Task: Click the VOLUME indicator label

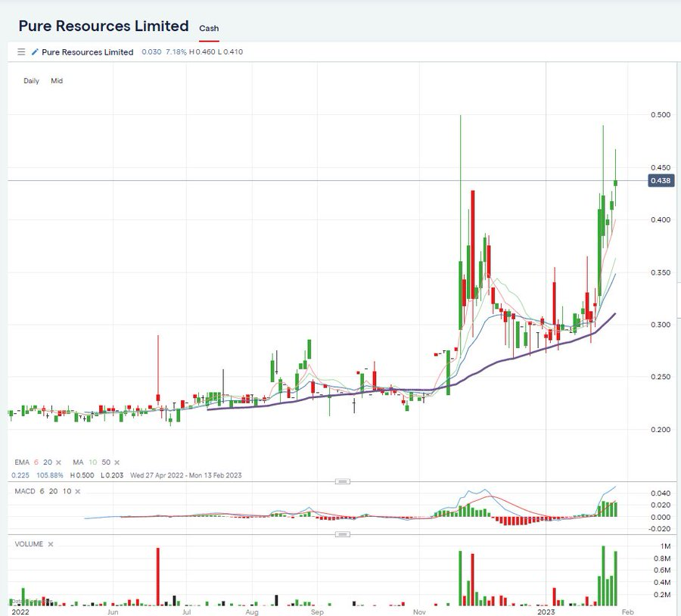Action: 29,544
